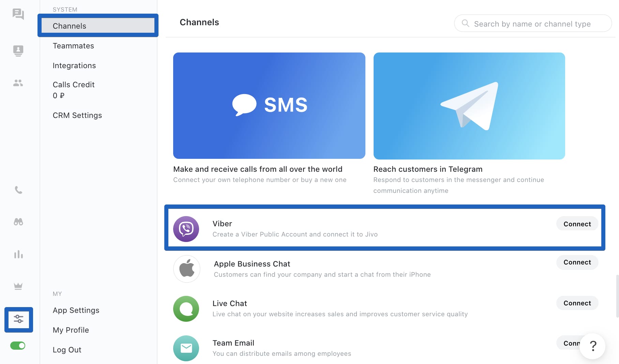The image size is (619, 364).
Task: Open the statistics bar chart icon
Action: click(19, 254)
